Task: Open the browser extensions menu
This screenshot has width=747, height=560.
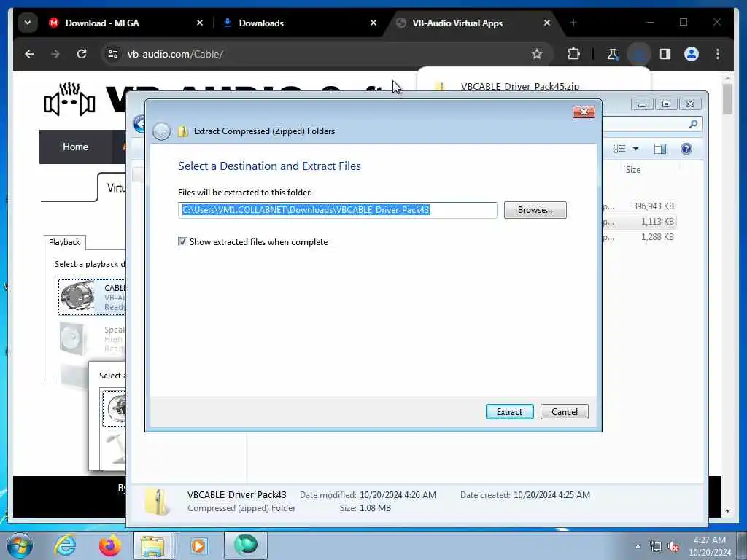Action: click(573, 54)
